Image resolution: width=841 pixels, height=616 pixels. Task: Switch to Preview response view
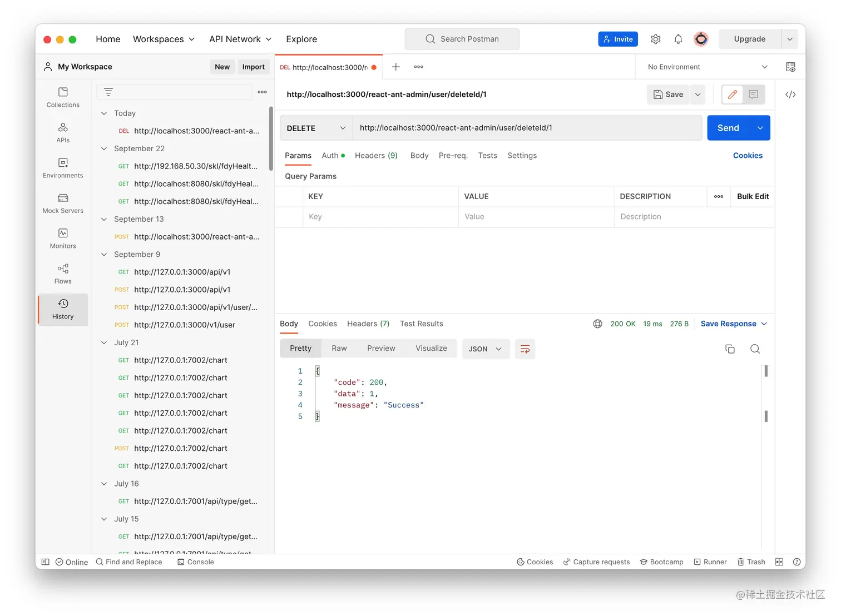click(x=381, y=349)
